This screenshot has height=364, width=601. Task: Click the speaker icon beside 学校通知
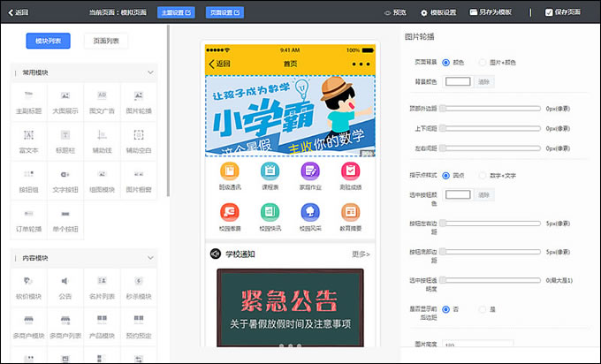(x=216, y=254)
